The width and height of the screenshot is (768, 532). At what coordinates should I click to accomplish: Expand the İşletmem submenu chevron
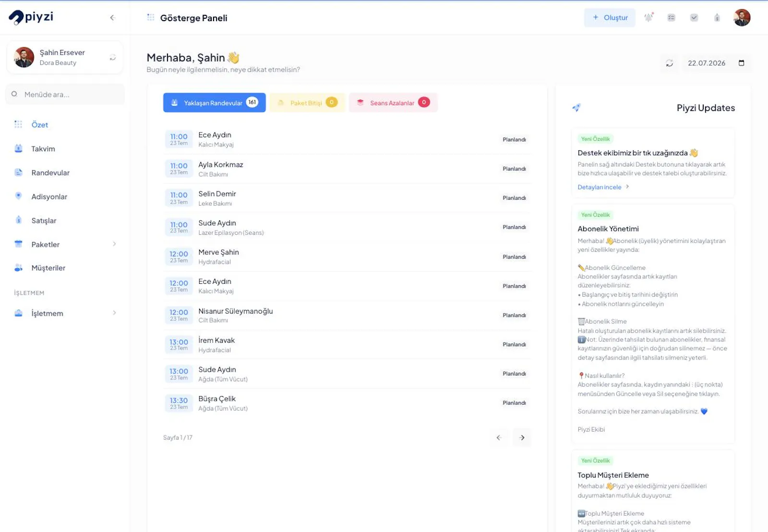click(114, 313)
